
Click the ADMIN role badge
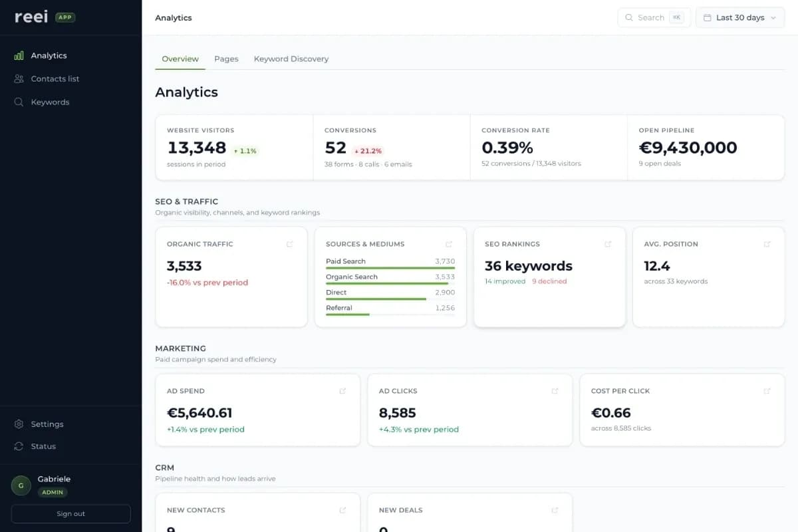[x=53, y=493]
